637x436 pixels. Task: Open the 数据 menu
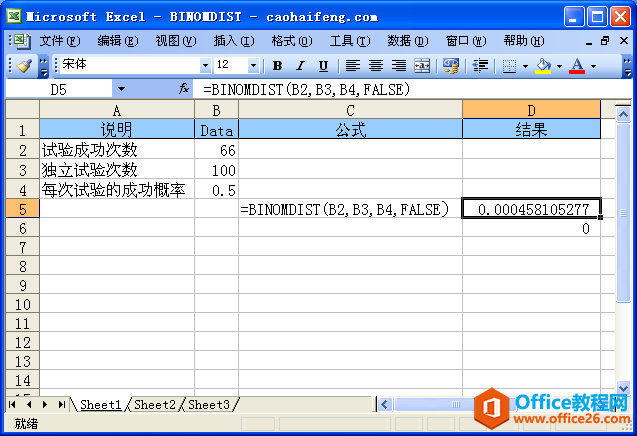point(407,41)
